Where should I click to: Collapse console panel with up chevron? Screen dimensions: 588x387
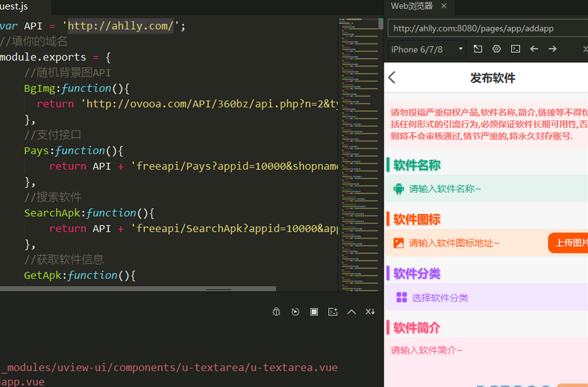[x=351, y=312]
